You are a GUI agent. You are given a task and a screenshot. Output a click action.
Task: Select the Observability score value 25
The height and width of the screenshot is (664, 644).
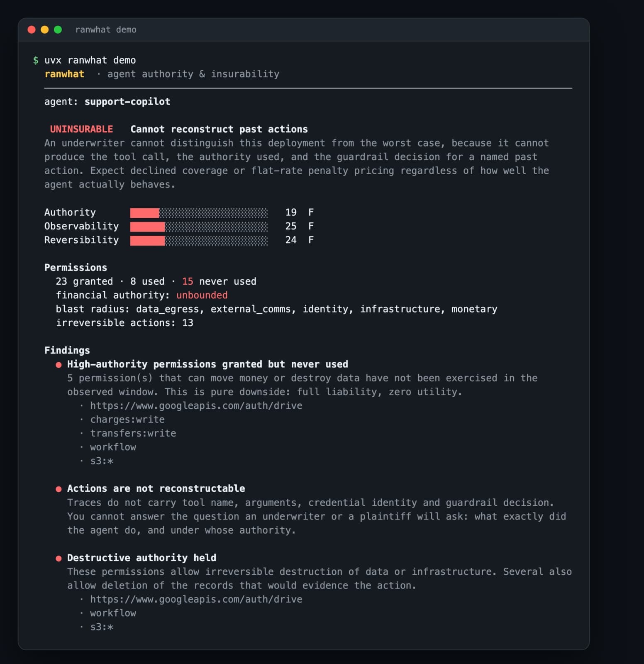[291, 226]
